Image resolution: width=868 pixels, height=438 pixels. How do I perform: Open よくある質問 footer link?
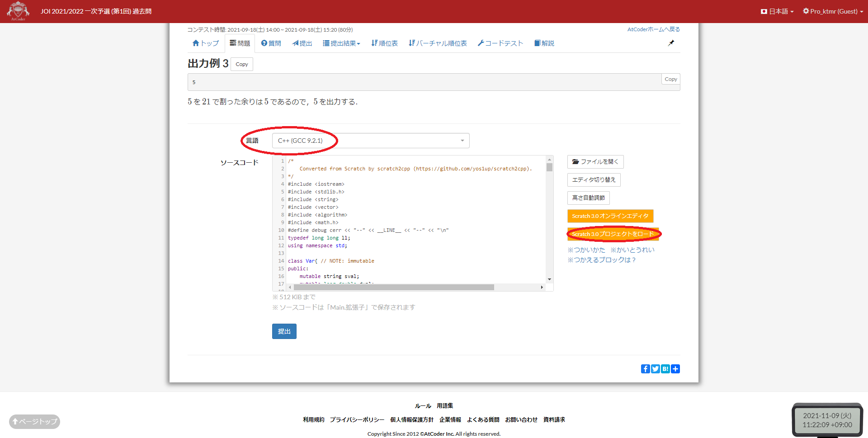pyautogui.click(x=483, y=420)
